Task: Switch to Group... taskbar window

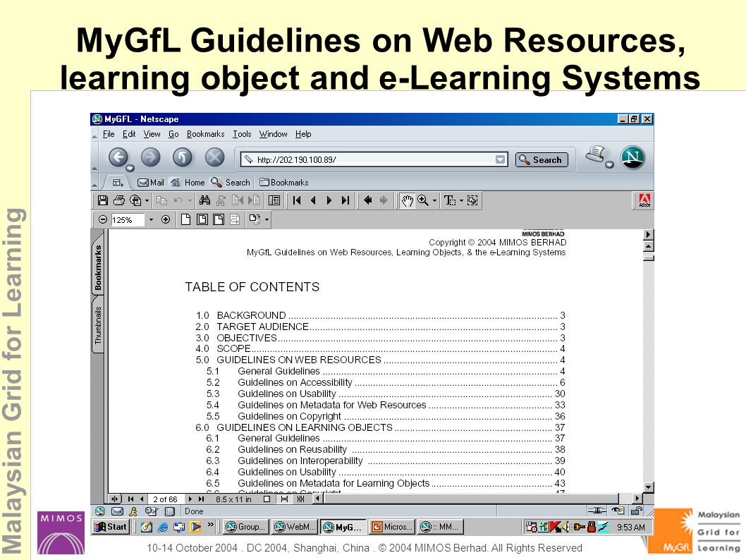Action: (247, 527)
